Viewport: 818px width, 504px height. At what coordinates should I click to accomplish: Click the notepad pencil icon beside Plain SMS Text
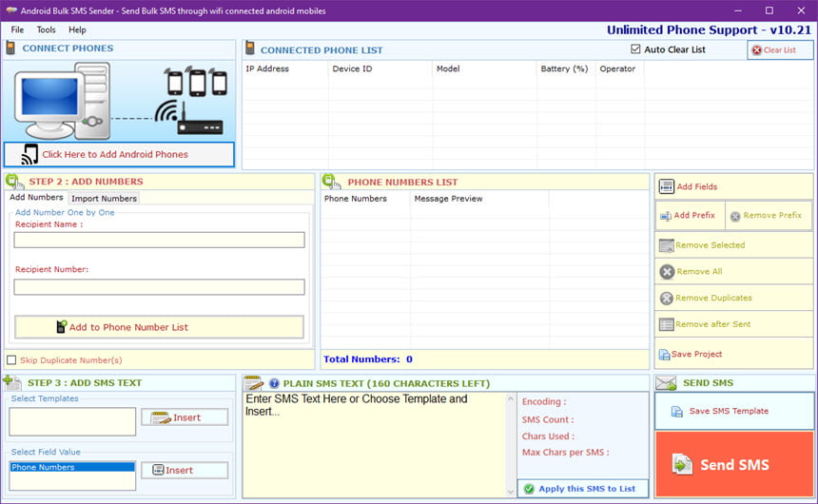click(x=254, y=383)
